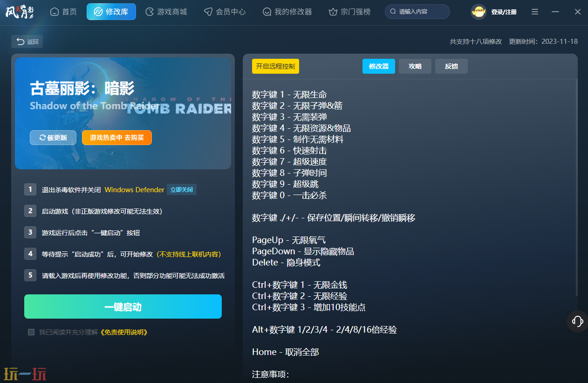Open 我的修改器 tab
This screenshot has width=588, height=383.
point(287,12)
